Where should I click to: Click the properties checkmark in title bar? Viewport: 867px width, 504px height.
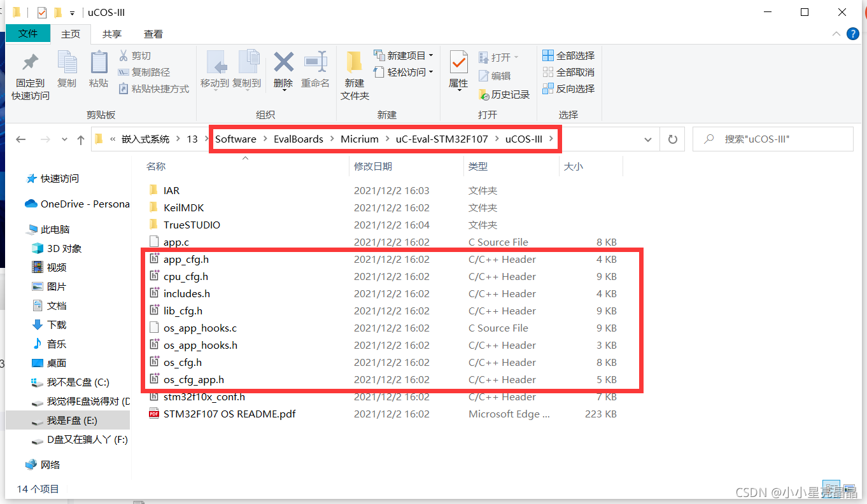pyautogui.click(x=42, y=12)
